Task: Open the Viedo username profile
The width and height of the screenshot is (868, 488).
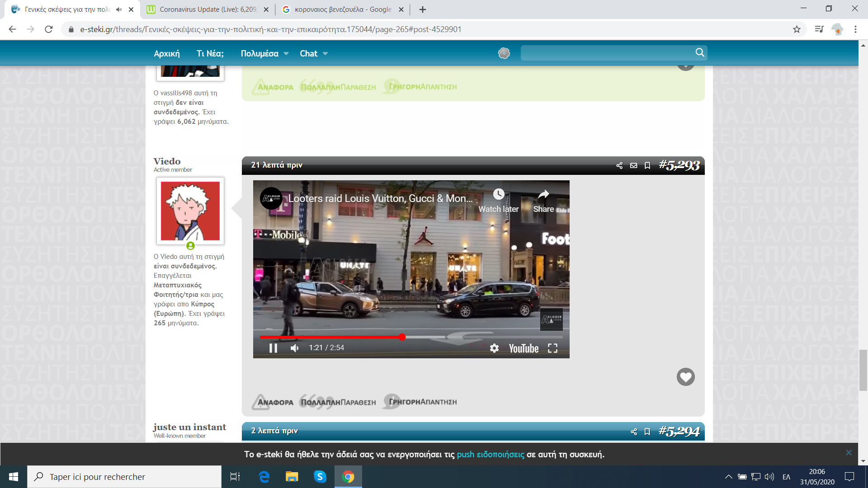Action: click(167, 161)
